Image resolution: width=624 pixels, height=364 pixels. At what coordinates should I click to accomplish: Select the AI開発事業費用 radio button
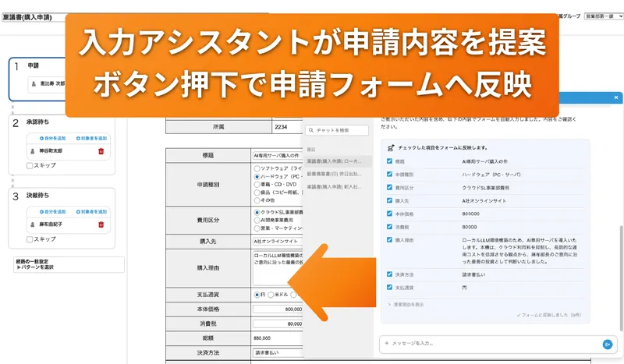pyautogui.click(x=257, y=221)
